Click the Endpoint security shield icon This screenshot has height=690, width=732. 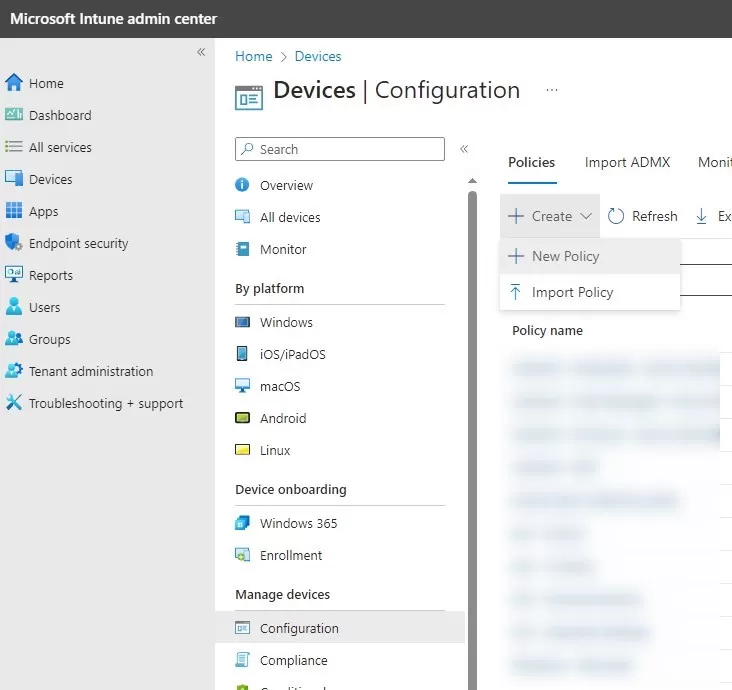pos(14,243)
